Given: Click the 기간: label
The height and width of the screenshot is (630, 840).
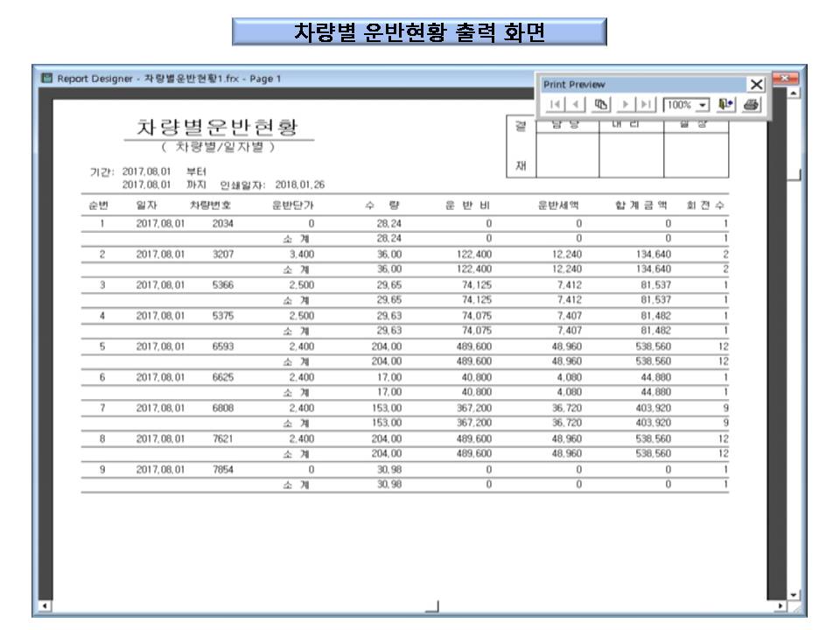Looking at the screenshot, I should point(101,172).
